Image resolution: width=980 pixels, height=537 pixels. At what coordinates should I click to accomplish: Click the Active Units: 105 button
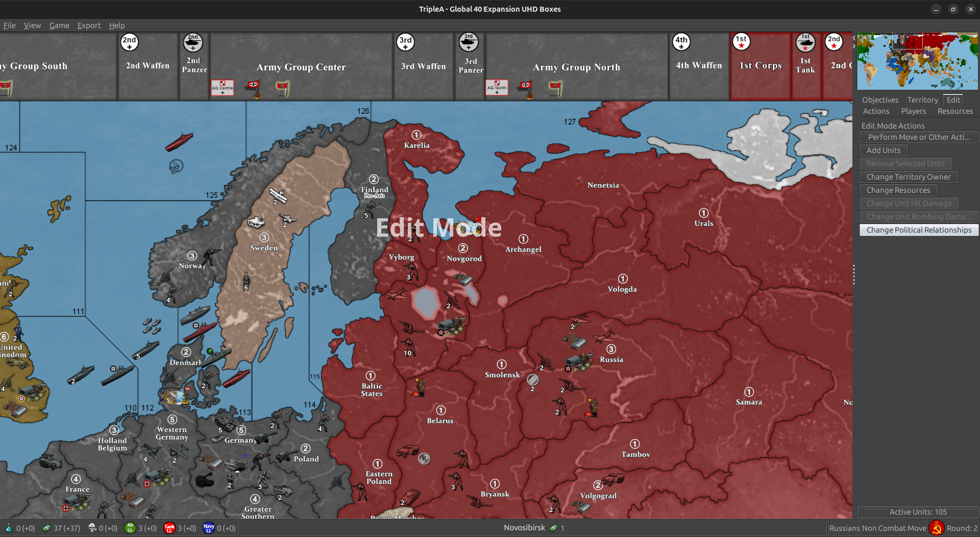tap(917, 512)
